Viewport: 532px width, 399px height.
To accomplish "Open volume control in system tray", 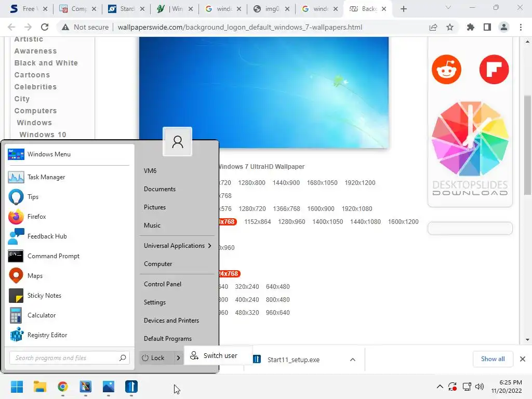I will click(x=480, y=387).
